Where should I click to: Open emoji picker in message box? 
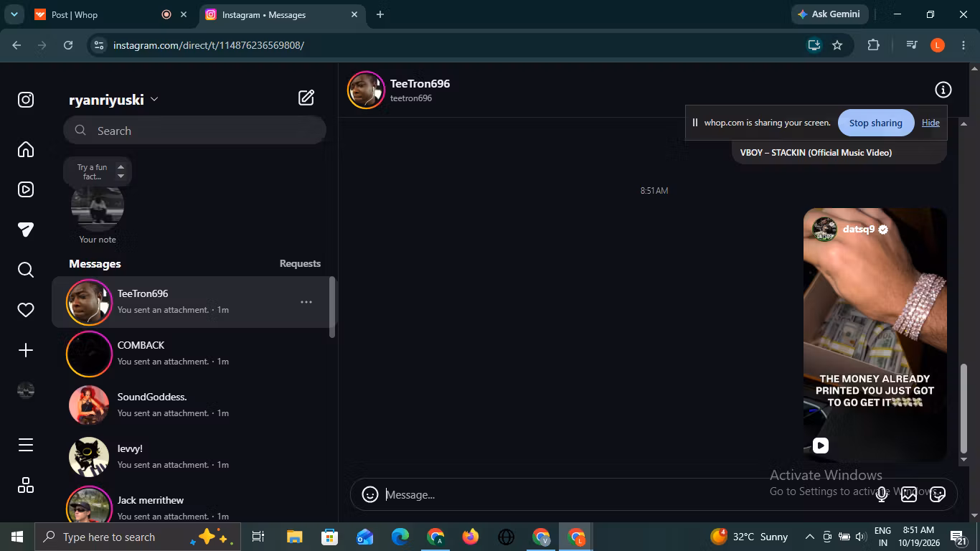point(370,494)
